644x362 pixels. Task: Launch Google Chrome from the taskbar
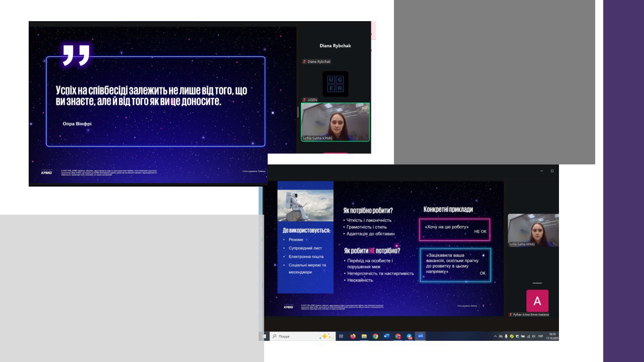375,336
